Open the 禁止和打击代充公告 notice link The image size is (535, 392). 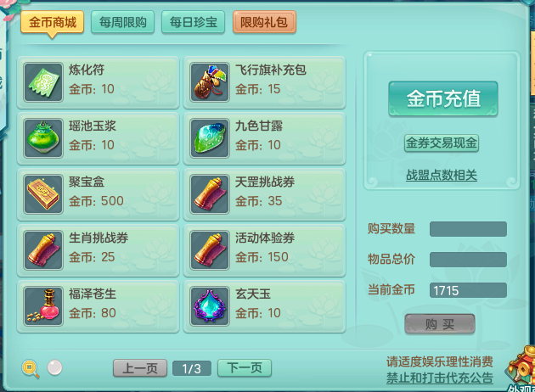pyautogui.click(x=440, y=378)
